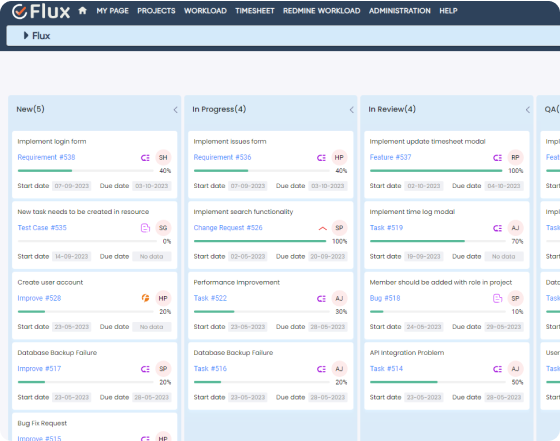Open MY PAGE menu
This screenshot has height=441, width=560.
coord(112,11)
